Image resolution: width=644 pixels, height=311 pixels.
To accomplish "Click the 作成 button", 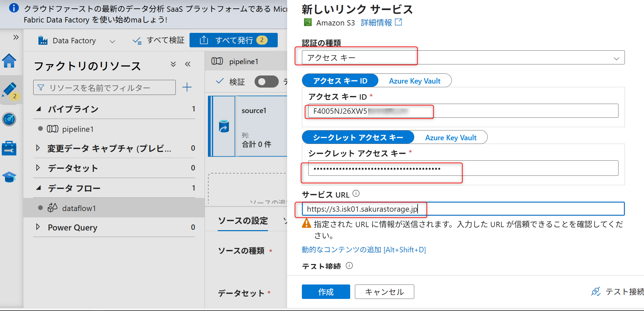I will click(325, 292).
